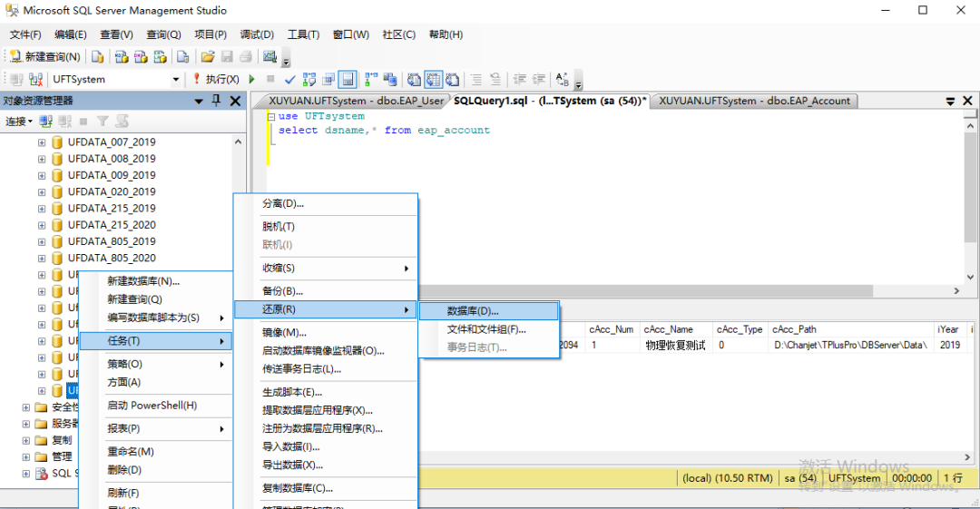The image size is (980, 509).
Task: Select Results to Grid icon
Action: point(433,80)
